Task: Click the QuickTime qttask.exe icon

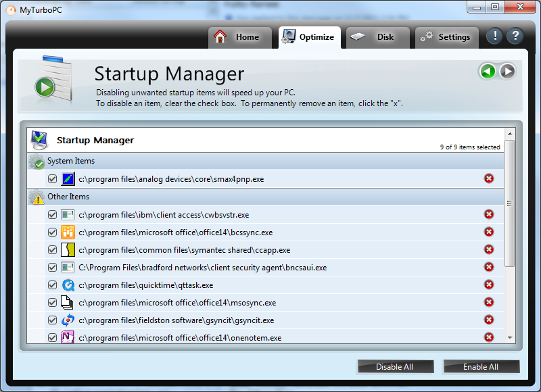Action: [x=68, y=285]
